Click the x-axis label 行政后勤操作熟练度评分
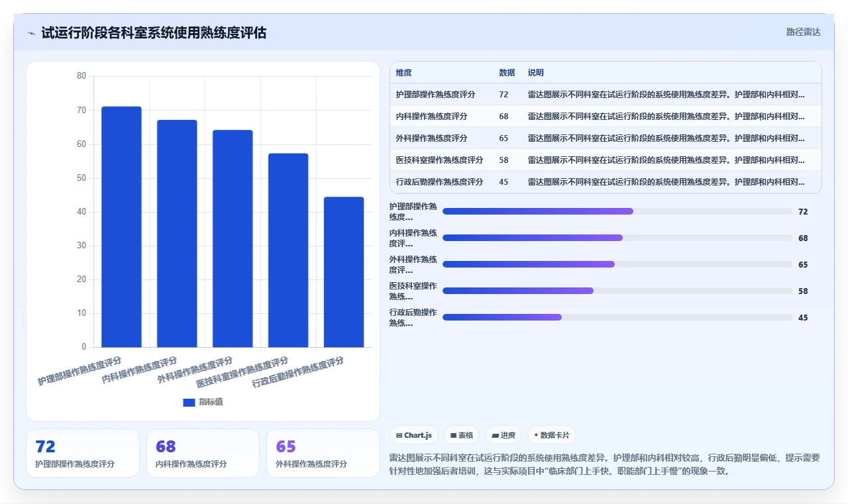The height and width of the screenshot is (504, 848). point(298,372)
